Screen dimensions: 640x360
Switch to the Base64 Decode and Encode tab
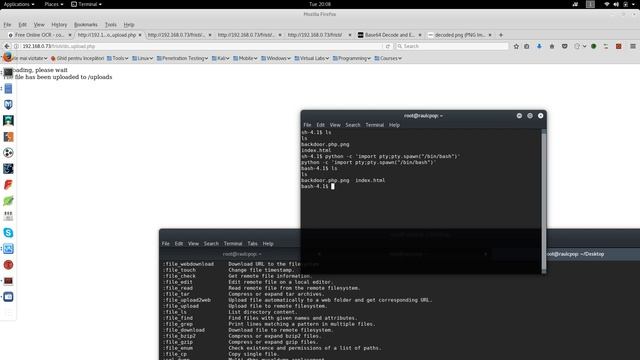click(389, 35)
